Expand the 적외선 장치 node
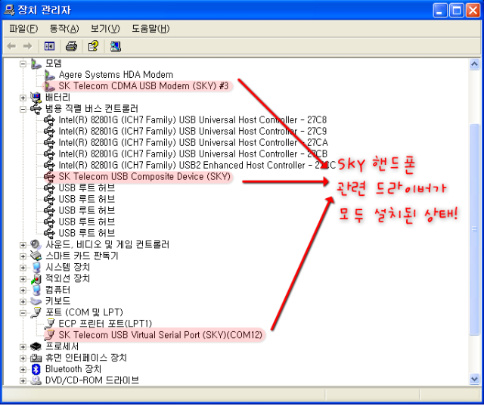The height and width of the screenshot is (405, 484). point(23,279)
